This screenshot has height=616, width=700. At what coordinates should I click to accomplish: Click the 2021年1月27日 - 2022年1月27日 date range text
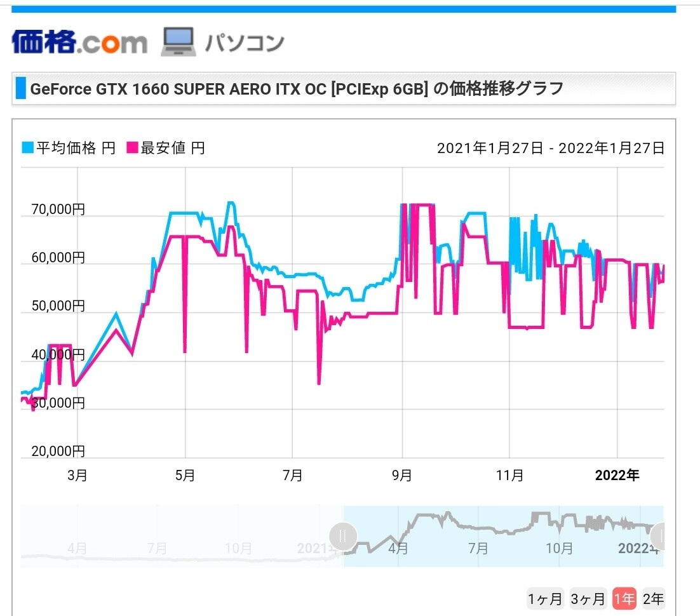pos(551,149)
